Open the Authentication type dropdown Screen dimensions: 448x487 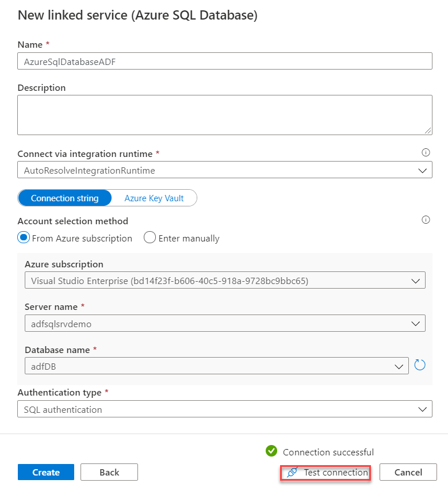(x=225, y=409)
